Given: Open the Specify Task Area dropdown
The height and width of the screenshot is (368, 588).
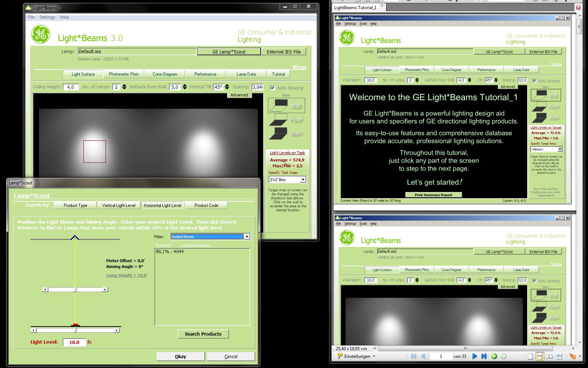Looking at the screenshot, I should [x=303, y=180].
